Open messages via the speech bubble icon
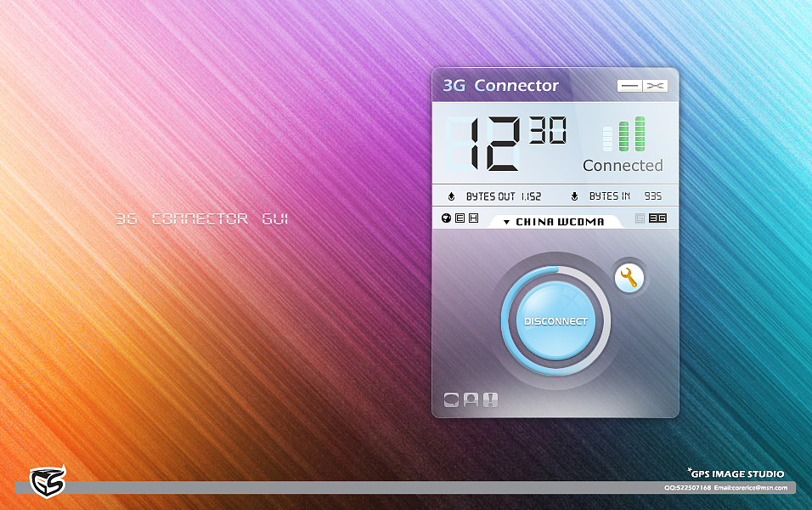The image size is (812, 510). point(451,399)
